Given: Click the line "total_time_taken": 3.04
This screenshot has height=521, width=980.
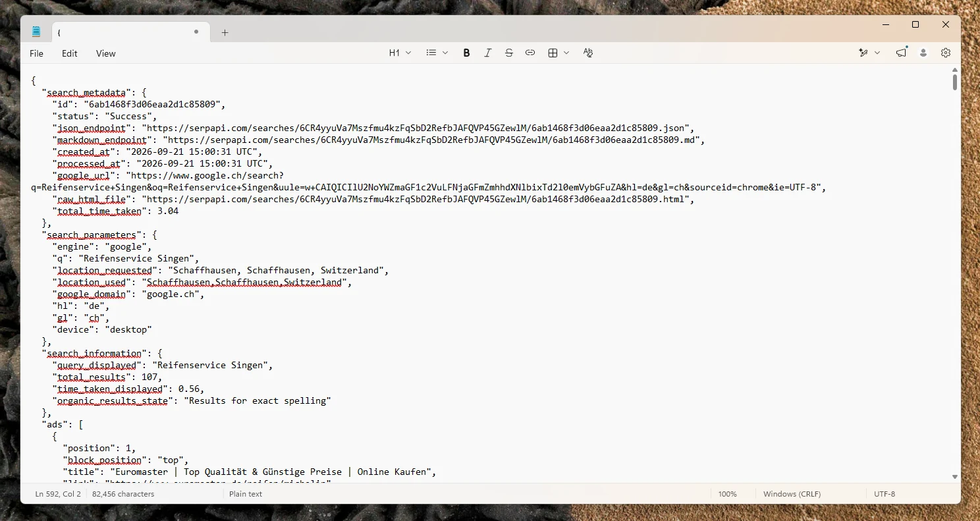Looking at the screenshot, I should [115, 211].
